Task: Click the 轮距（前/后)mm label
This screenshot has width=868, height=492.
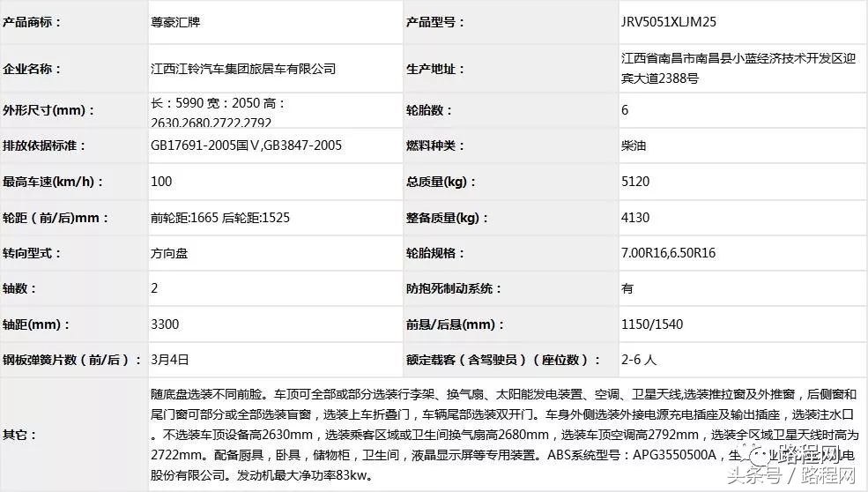Action: pos(56,218)
